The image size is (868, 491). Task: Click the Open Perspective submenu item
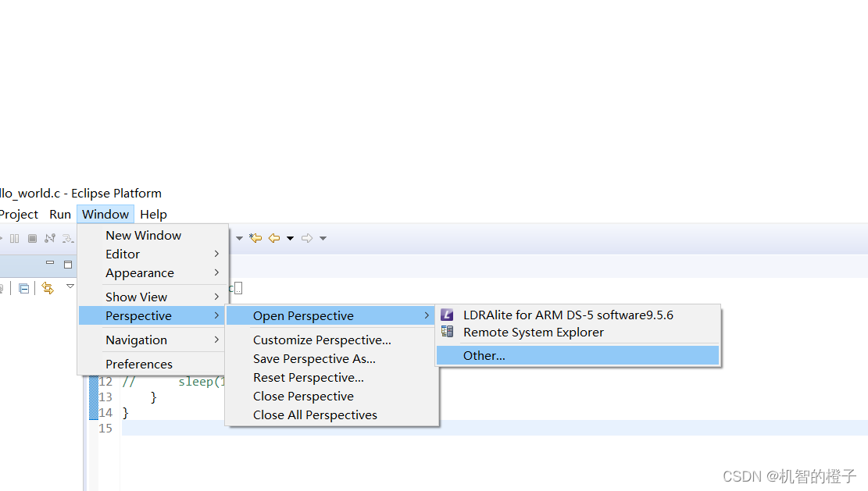point(331,315)
